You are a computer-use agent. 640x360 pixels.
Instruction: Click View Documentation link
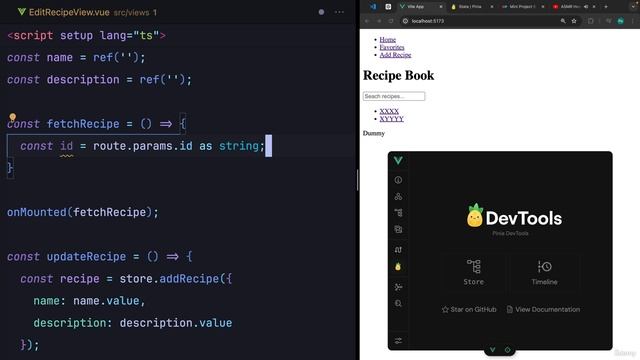(x=543, y=309)
